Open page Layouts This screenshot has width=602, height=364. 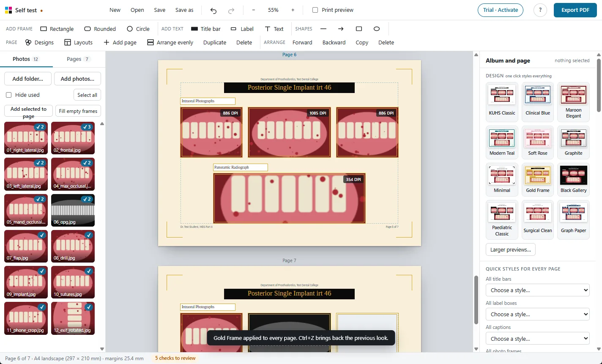click(x=78, y=42)
